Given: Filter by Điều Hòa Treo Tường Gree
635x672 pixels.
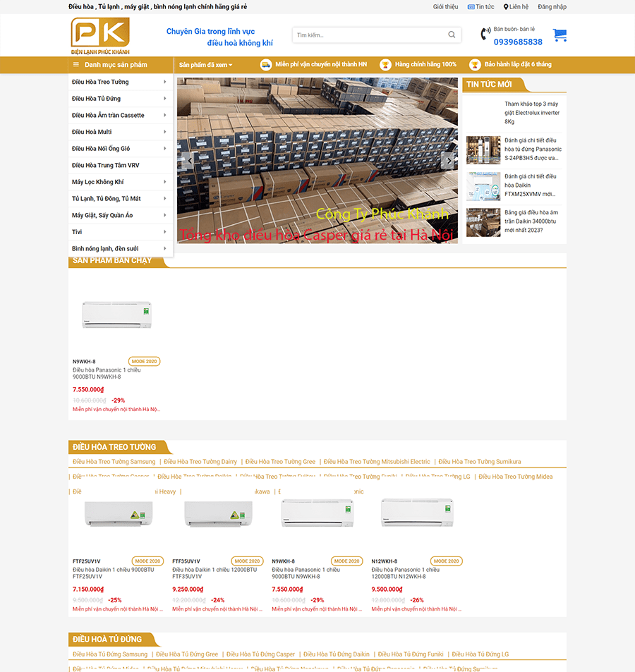Looking at the screenshot, I should tap(280, 462).
